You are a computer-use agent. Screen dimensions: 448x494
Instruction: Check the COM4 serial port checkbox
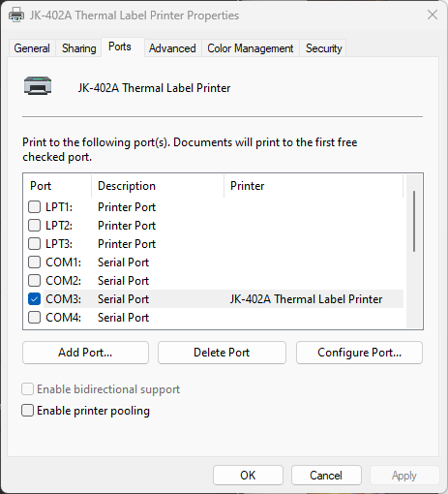[x=34, y=318]
